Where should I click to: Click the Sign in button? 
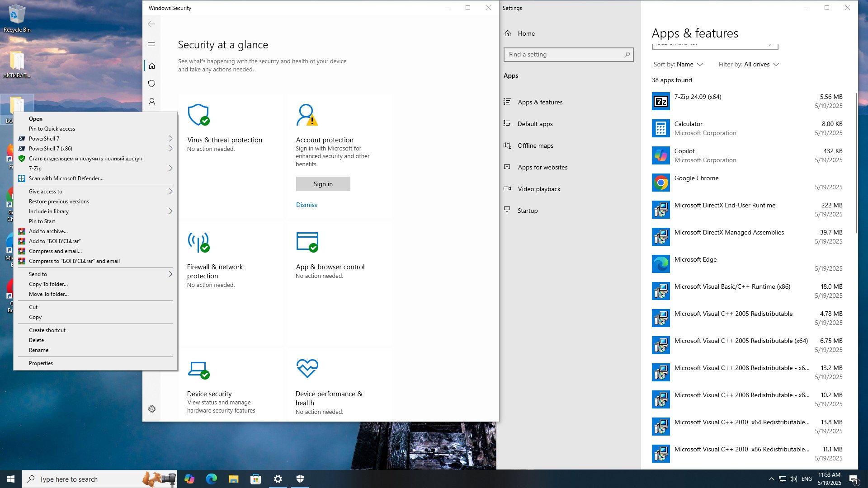pyautogui.click(x=323, y=184)
